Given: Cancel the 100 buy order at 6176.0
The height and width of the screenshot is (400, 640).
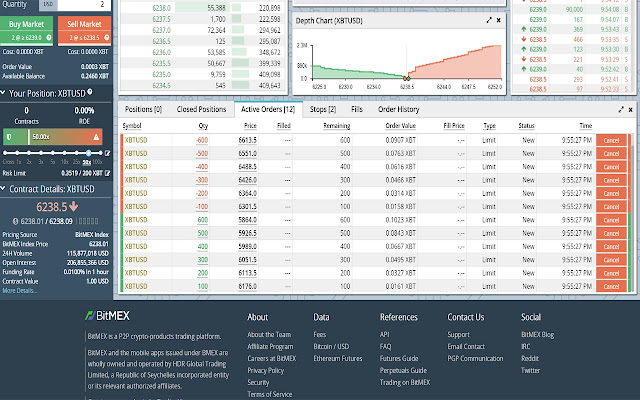Looking at the screenshot, I should [611, 286].
